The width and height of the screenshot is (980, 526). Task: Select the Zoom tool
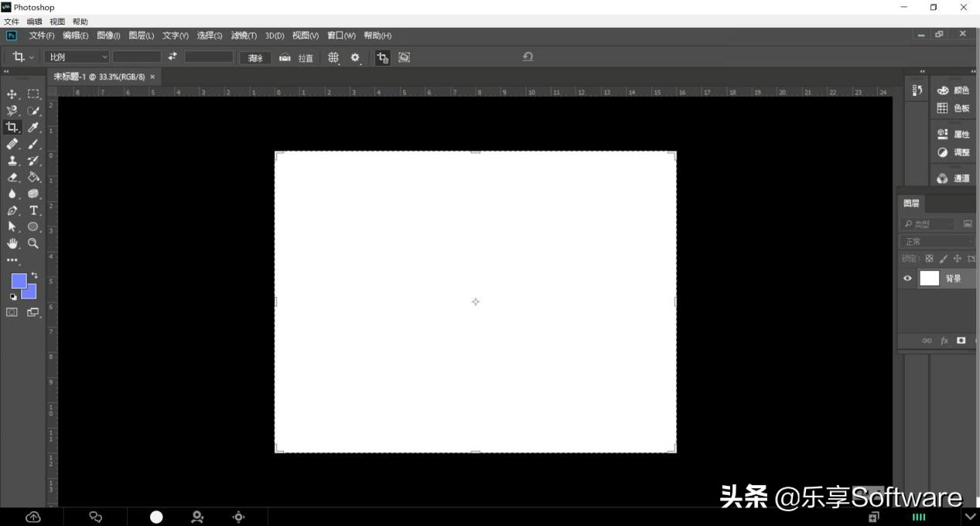pyautogui.click(x=33, y=243)
